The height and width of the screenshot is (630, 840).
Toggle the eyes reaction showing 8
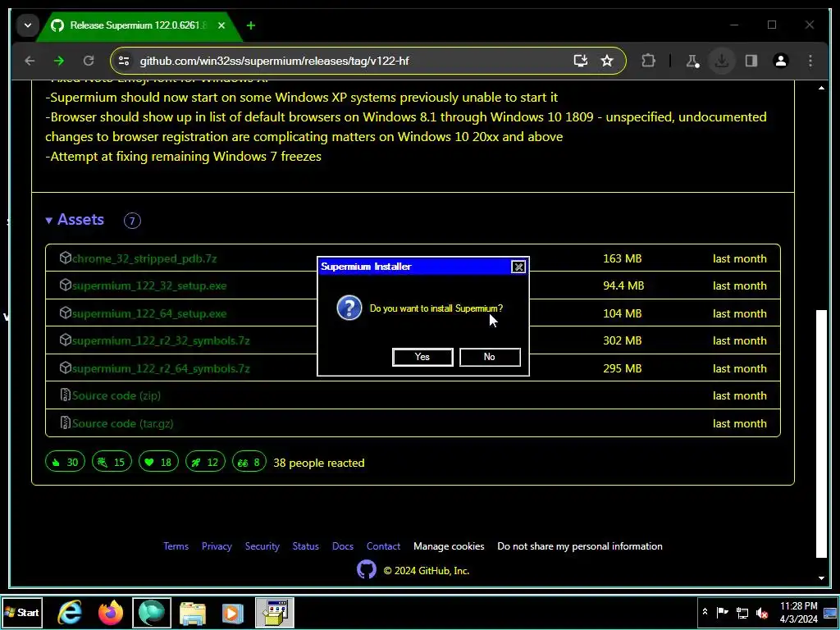(x=249, y=462)
